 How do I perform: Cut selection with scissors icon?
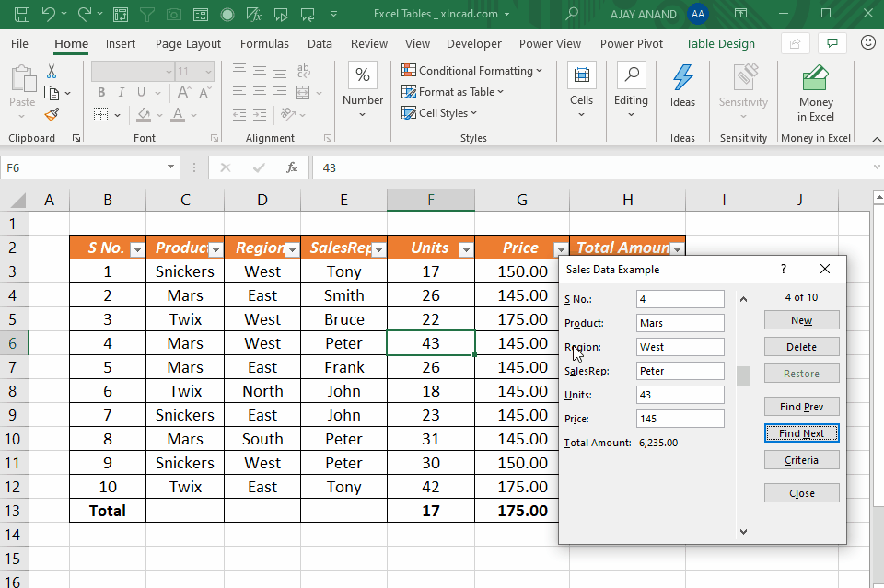(x=52, y=71)
